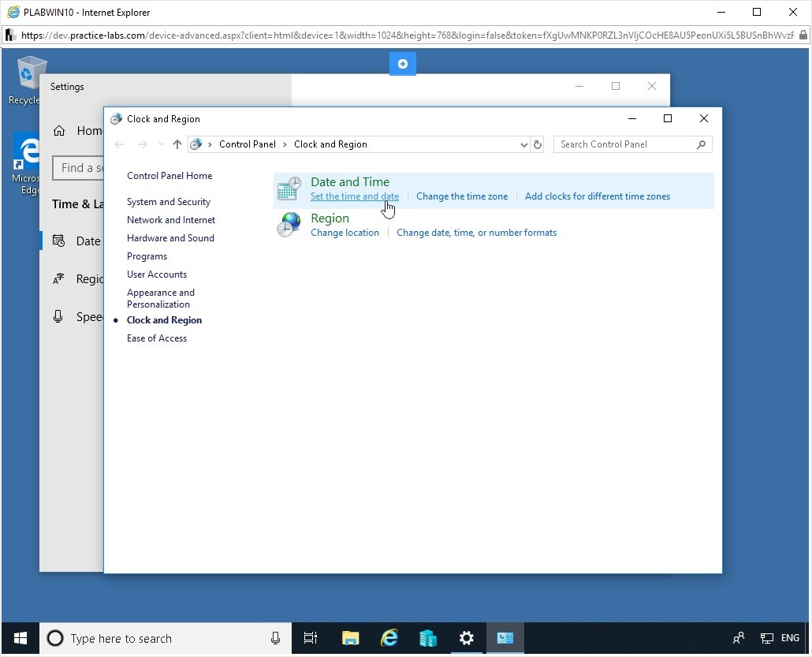Open the People icon in system tray

point(739,638)
